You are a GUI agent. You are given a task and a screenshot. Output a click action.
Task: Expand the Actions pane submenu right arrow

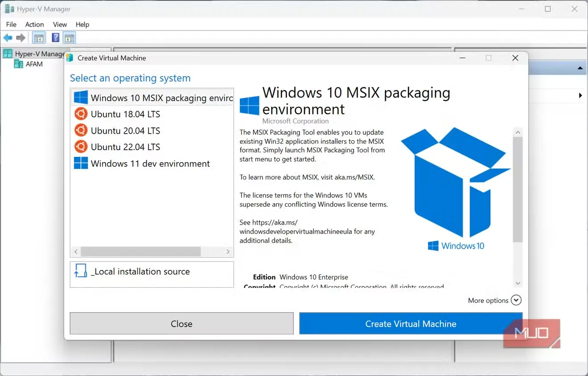[580, 95]
